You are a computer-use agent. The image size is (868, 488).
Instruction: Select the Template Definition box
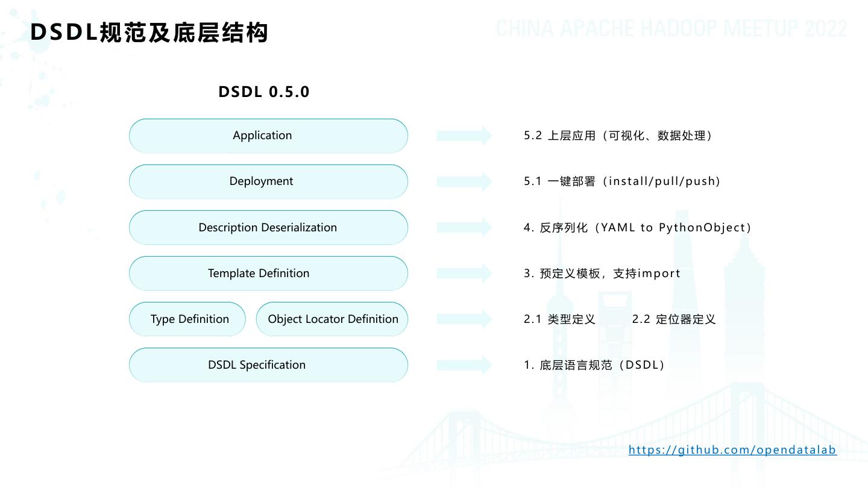pos(268,273)
